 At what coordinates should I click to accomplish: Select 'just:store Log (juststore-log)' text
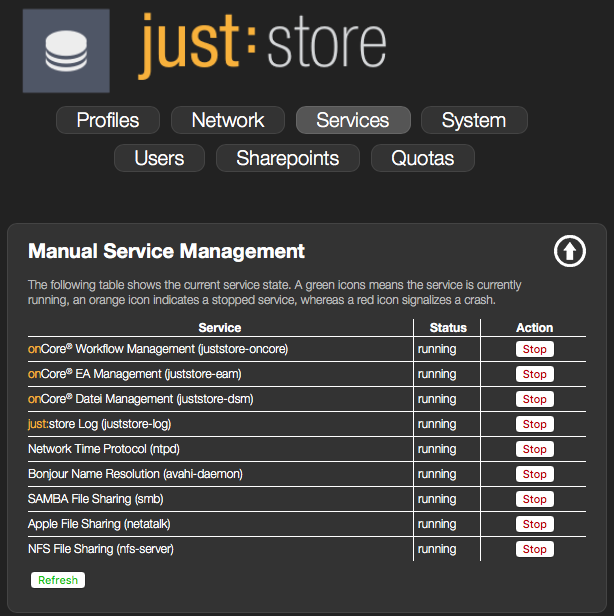(x=100, y=424)
